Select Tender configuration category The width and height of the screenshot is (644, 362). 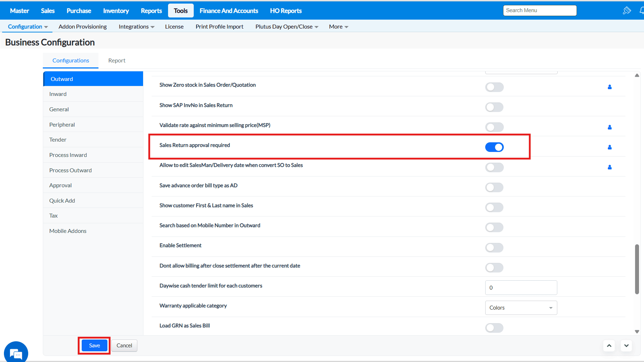93,140
